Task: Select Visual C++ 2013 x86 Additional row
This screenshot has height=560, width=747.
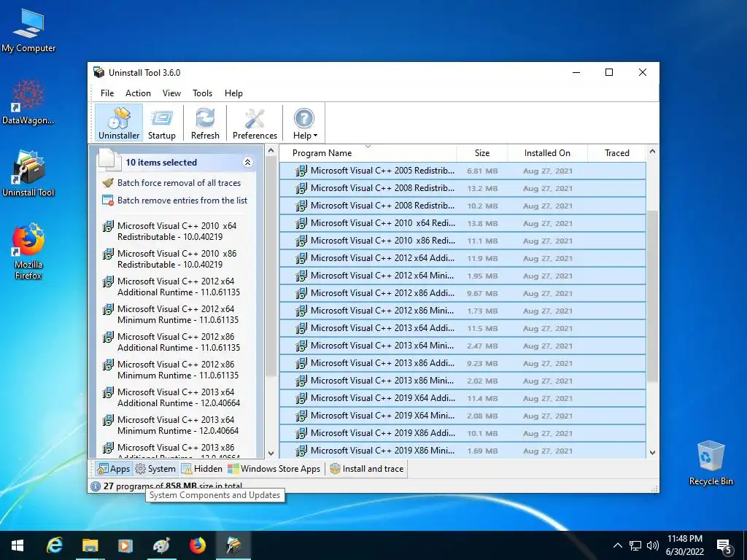Action: (x=462, y=363)
